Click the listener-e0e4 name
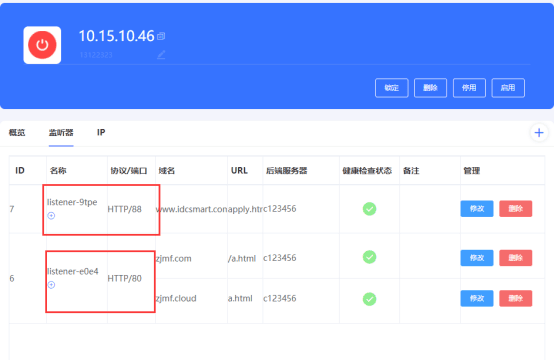This screenshot has height=361, width=554. click(73, 271)
